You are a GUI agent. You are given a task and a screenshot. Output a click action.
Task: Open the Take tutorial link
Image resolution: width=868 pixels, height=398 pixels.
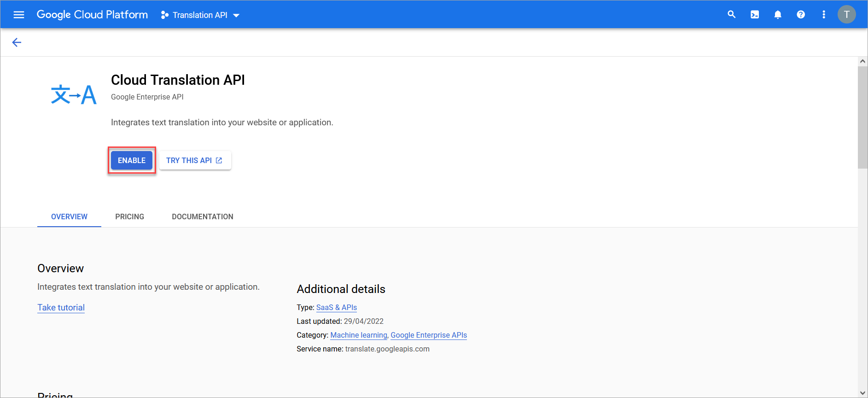click(x=61, y=307)
